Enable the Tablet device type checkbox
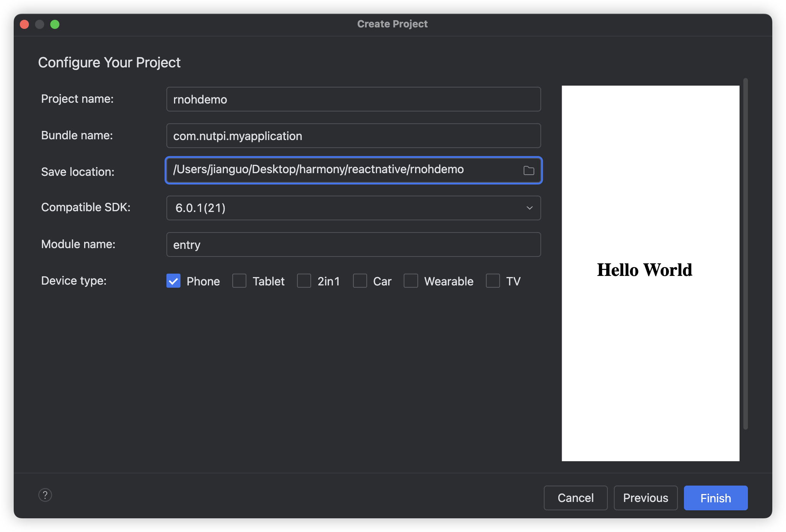 click(239, 281)
